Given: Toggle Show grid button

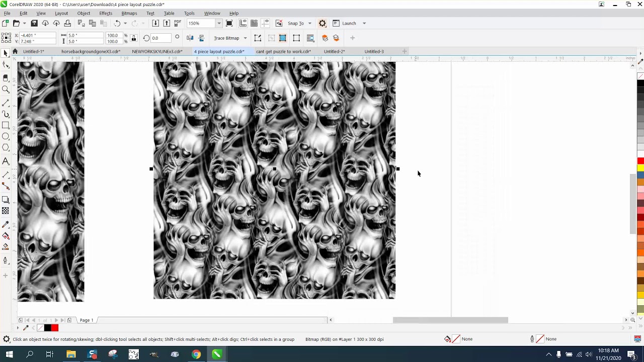Looking at the screenshot, I should click(254, 23).
